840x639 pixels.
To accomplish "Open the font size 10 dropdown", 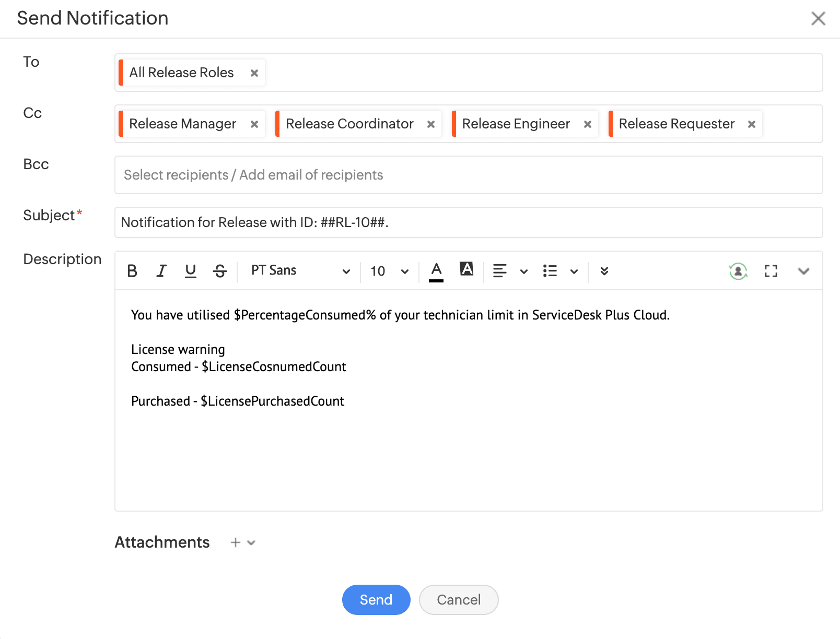I will [x=389, y=271].
